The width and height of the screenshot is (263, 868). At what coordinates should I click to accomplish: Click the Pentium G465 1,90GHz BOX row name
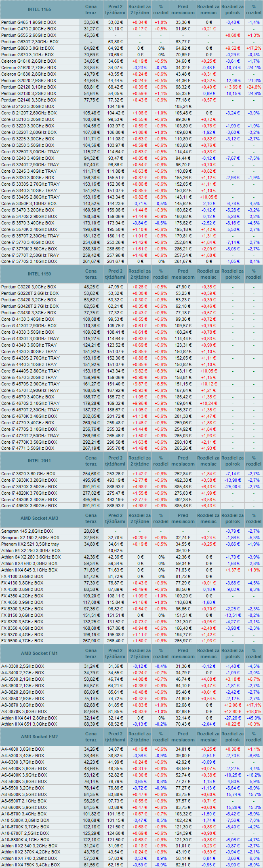click(x=29, y=22)
